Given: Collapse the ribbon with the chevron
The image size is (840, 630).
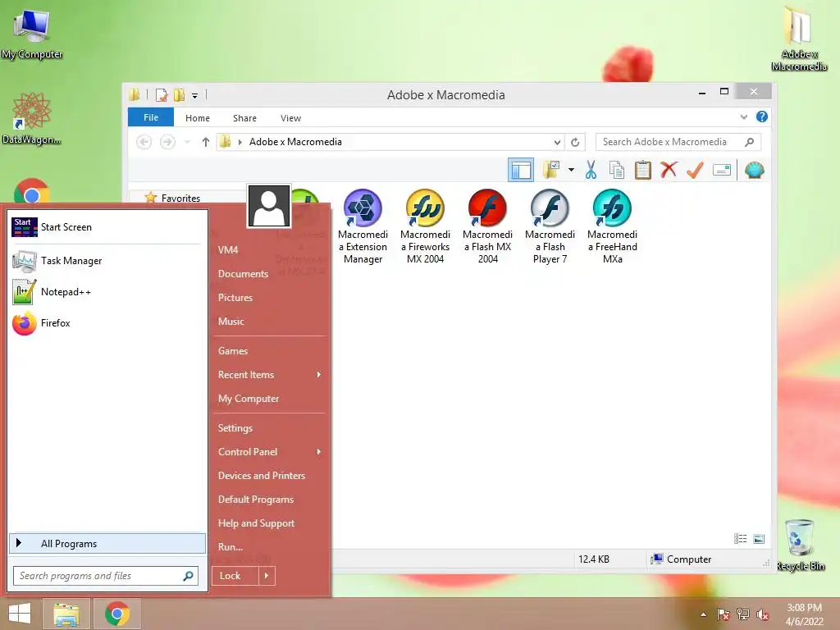Looking at the screenshot, I should pos(743,116).
